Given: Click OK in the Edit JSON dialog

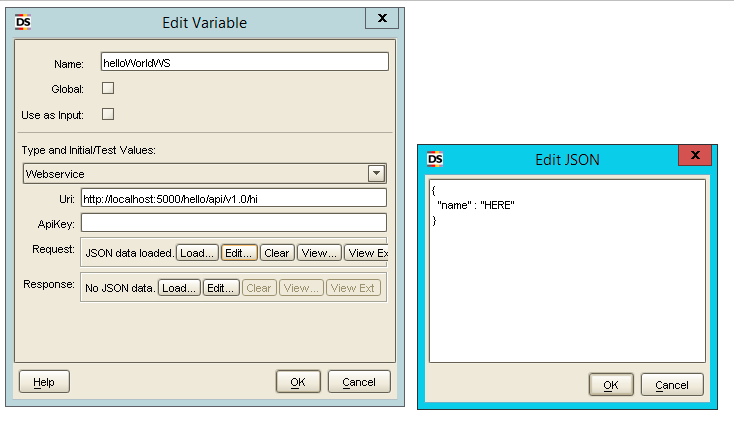Looking at the screenshot, I should point(611,385).
